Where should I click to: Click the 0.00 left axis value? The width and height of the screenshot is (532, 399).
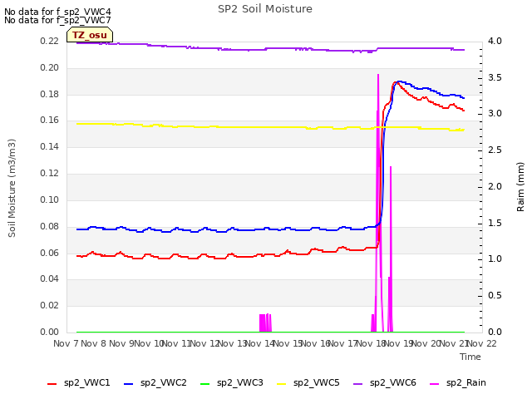click(x=50, y=332)
